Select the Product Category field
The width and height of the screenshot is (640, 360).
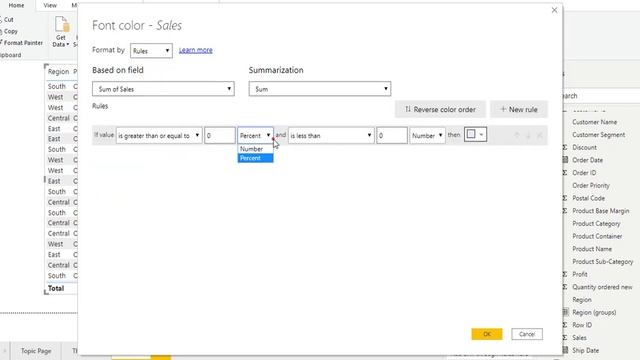pos(596,223)
